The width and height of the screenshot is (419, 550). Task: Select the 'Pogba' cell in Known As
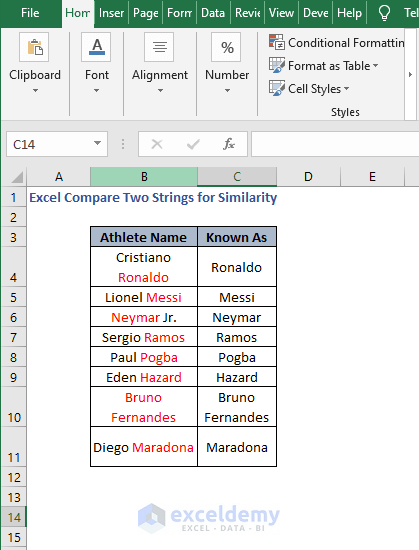[x=237, y=357]
